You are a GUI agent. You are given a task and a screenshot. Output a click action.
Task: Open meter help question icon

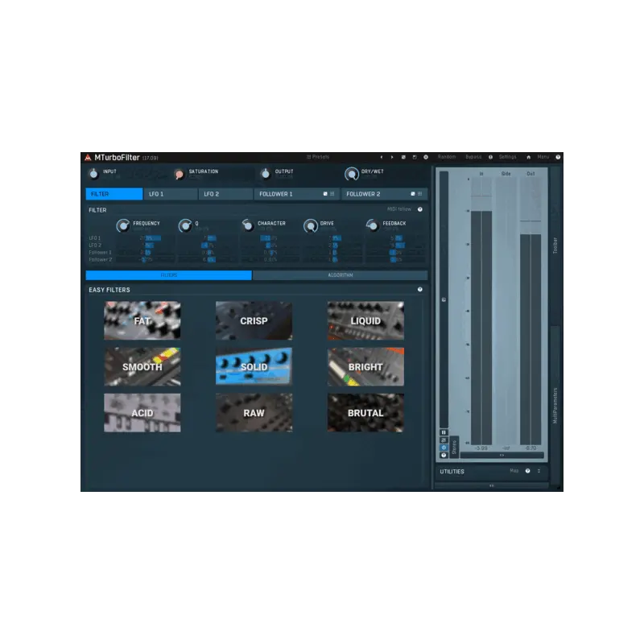click(444, 455)
